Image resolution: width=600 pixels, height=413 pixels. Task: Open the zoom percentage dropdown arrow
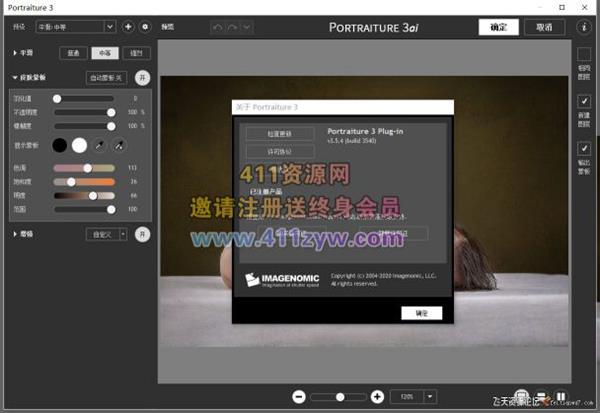pyautogui.click(x=430, y=397)
